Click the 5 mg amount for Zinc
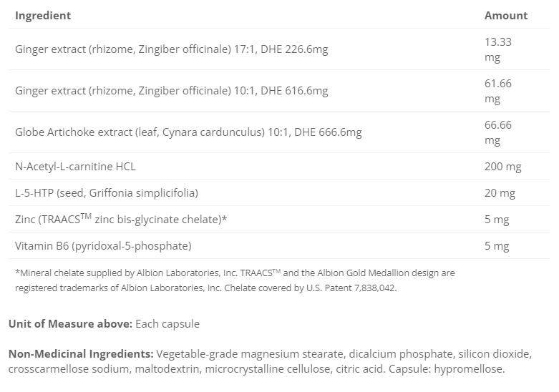The width and height of the screenshot is (559, 392). [497, 220]
